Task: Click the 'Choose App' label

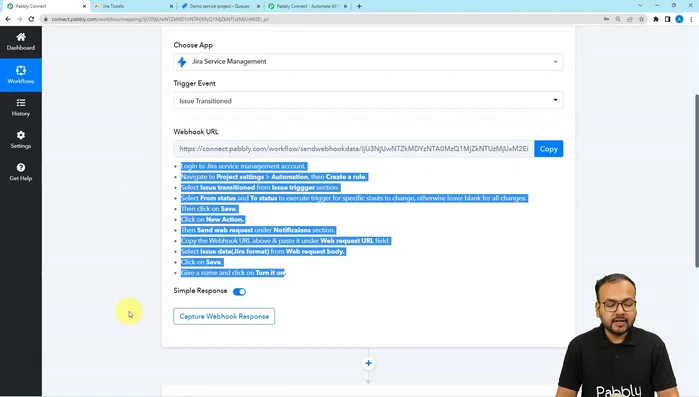Action: coord(193,45)
